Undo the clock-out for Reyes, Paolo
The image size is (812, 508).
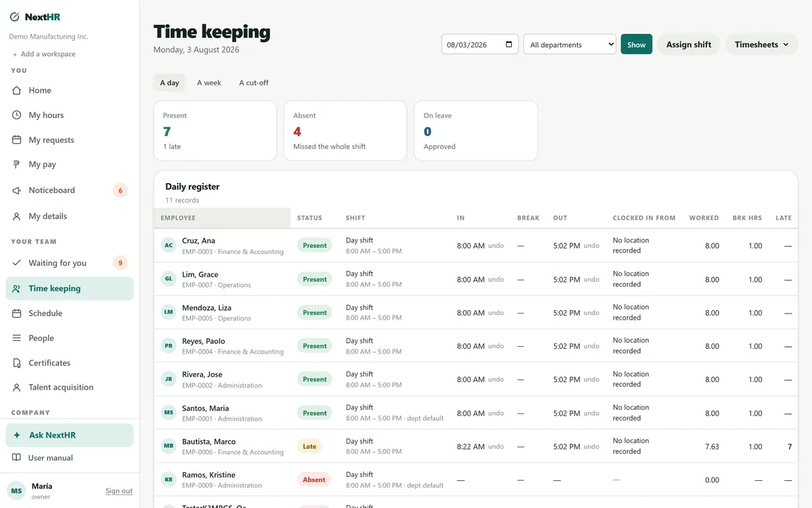click(x=591, y=346)
